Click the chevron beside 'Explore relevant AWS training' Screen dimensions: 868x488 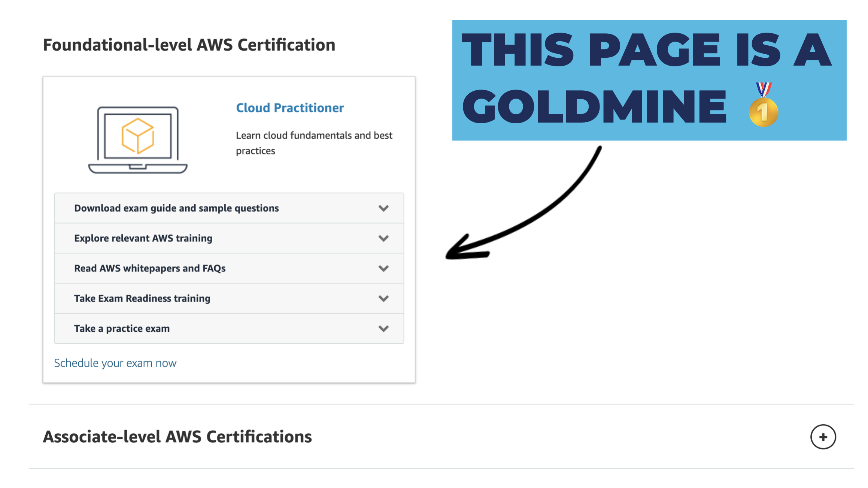click(383, 238)
